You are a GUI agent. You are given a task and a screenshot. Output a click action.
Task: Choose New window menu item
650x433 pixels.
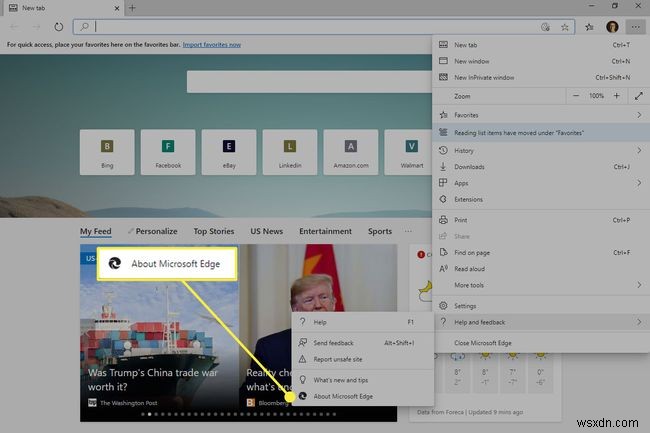(x=541, y=61)
